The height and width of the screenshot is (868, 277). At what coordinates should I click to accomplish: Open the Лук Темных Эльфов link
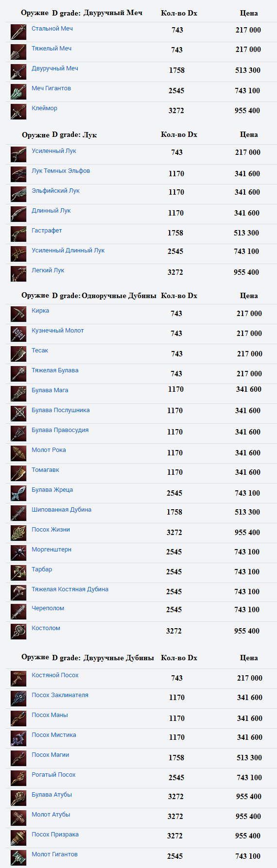click(61, 171)
